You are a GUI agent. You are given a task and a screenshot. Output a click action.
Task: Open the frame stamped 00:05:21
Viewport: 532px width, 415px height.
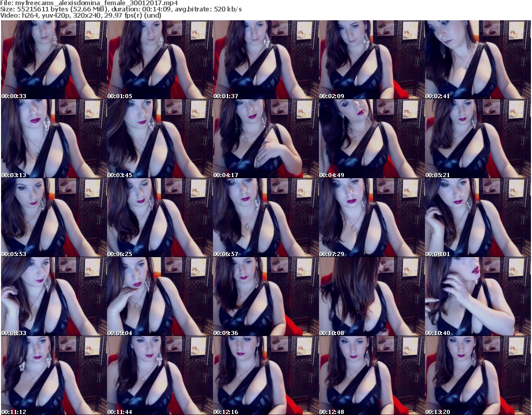478,139
